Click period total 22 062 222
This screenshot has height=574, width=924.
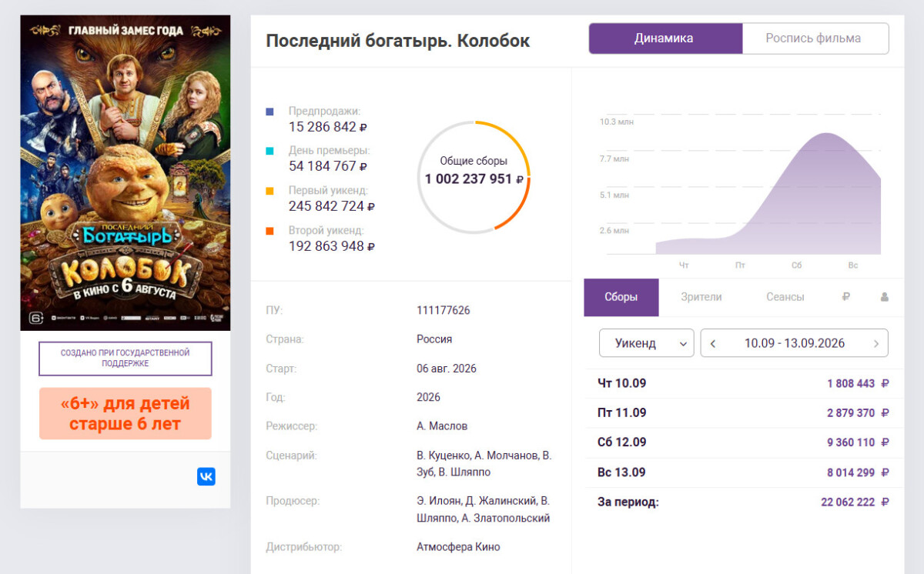point(855,502)
